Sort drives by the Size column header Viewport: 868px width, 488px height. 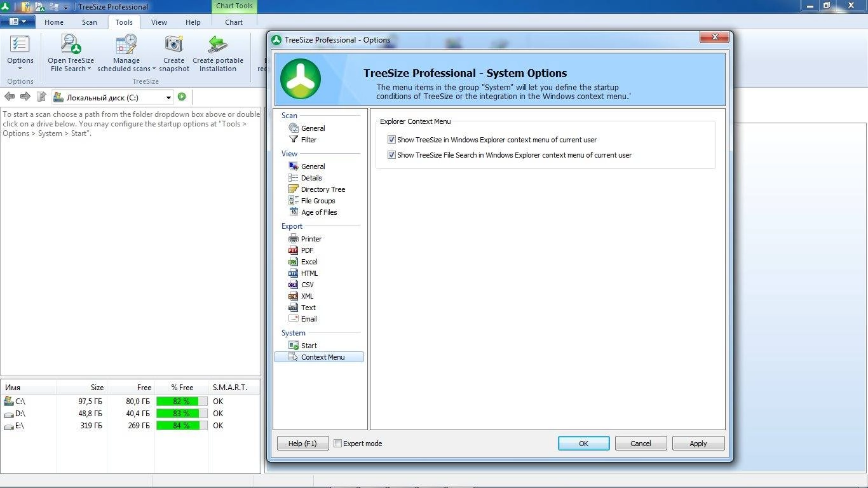(x=81, y=388)
